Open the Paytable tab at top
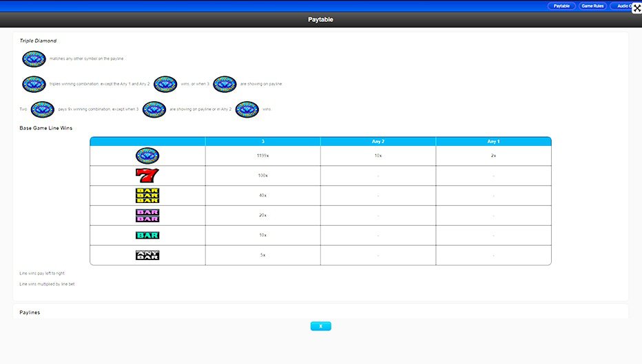The height and width of the screenshot is (364, 642). 561,6
